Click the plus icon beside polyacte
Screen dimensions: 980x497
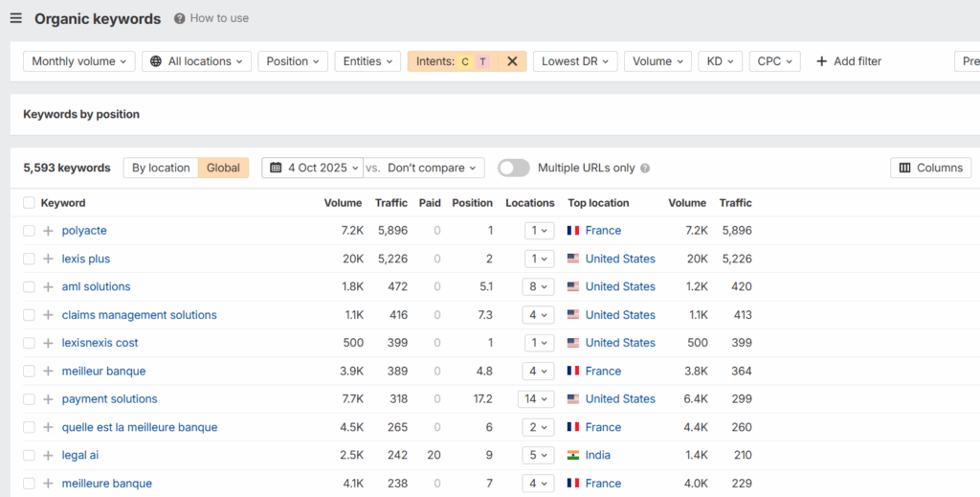pyautogui.click(x=48, y=231)
